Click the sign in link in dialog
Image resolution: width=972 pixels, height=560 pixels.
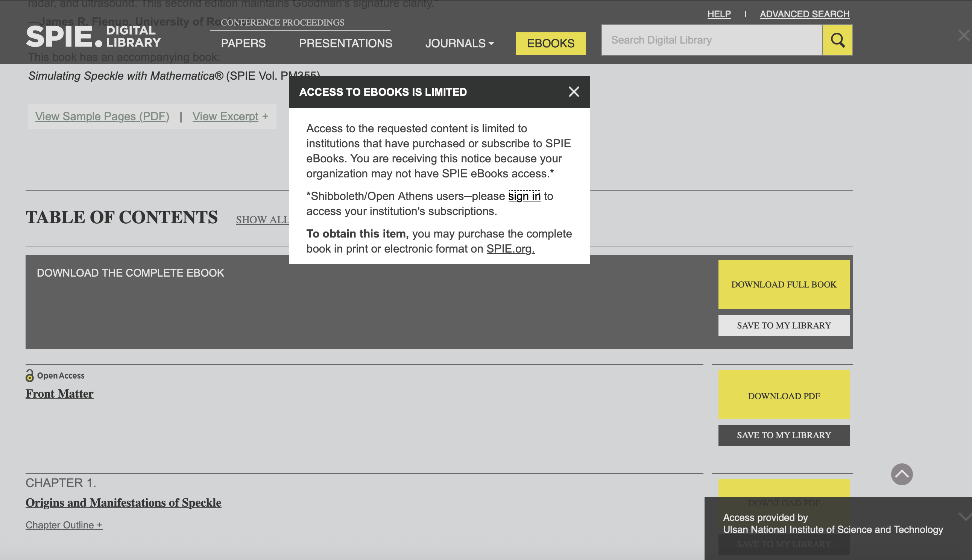[x=524, y=196]
